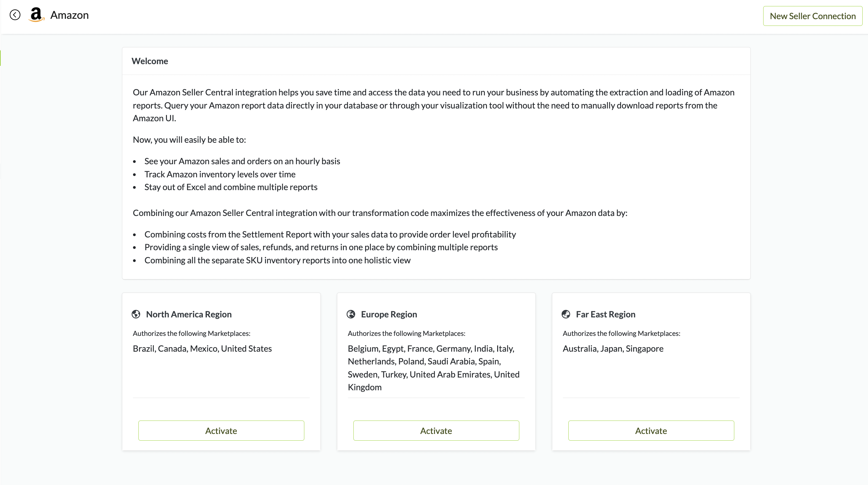868x485 pixels.
Task: Click the Europe marketplaces list starting with Belgium
Action: pyautogui.click(x=433, y=368)
